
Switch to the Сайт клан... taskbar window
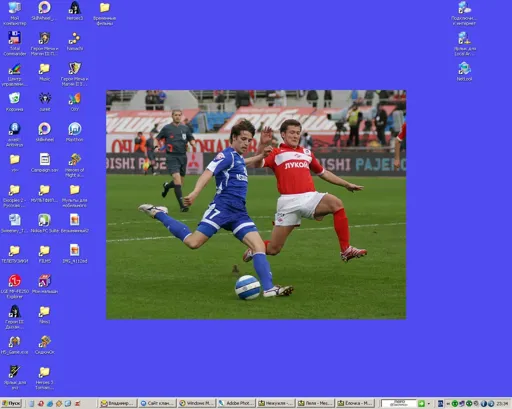pos(158,403)
